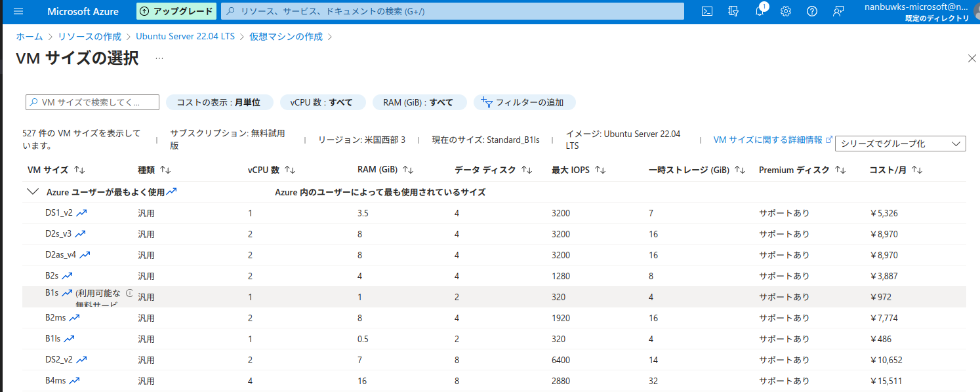Viewport: 980px width, 392px height.
Task: Click the trending icon next to DS1_v2
Action: [82, 213]
